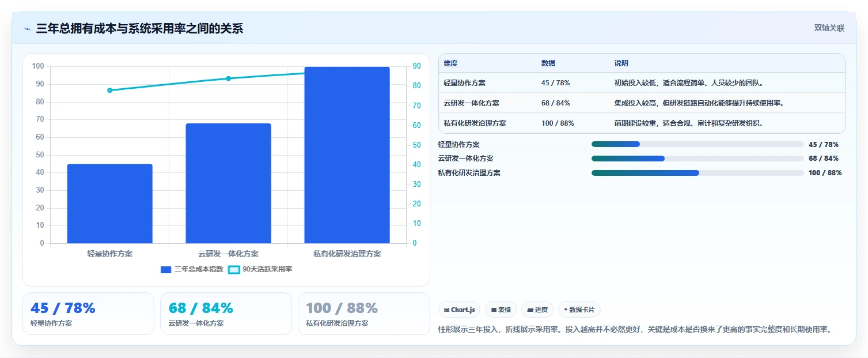Click the 云研发一体化方案 bar in chart
The height and width of the screenshot is (358, 868).
pos(228,183)
